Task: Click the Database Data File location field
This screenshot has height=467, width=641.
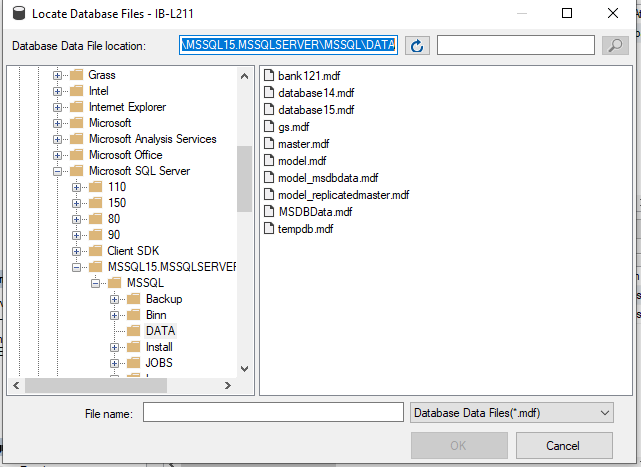Action: point(288,46)
